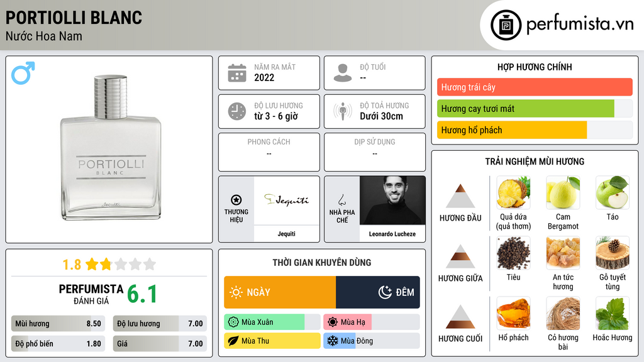Click the perfumista.vn bottle logo icon
Image resolution: width=644 pixels, height=362 pixels.
click(506, 25)
